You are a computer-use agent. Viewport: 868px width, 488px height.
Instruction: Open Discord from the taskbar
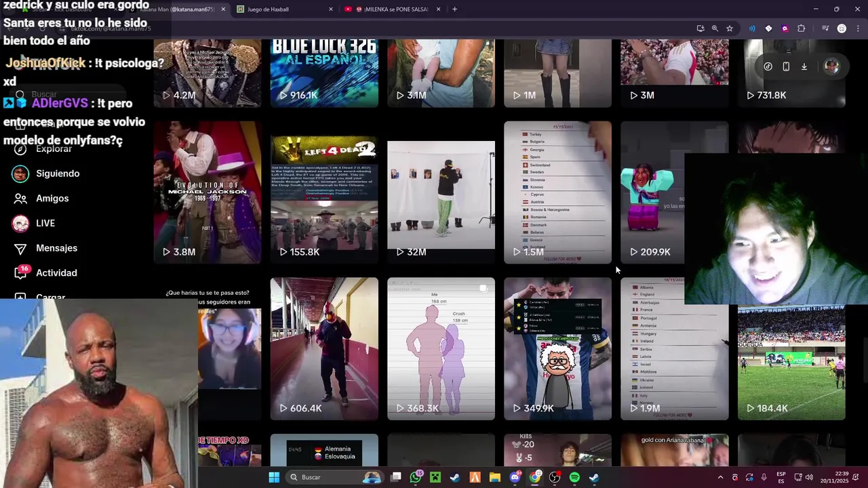click(515, 477)
